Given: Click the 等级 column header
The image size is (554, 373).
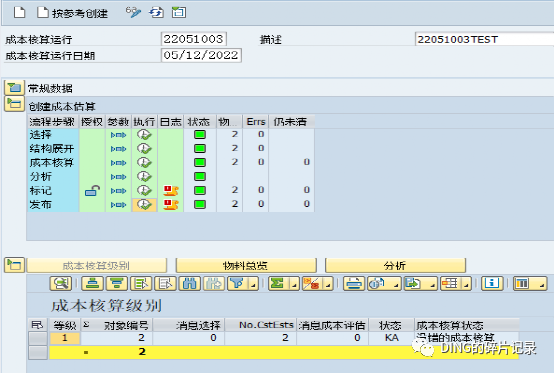Looking at the screenshot, I should [65, 325].
